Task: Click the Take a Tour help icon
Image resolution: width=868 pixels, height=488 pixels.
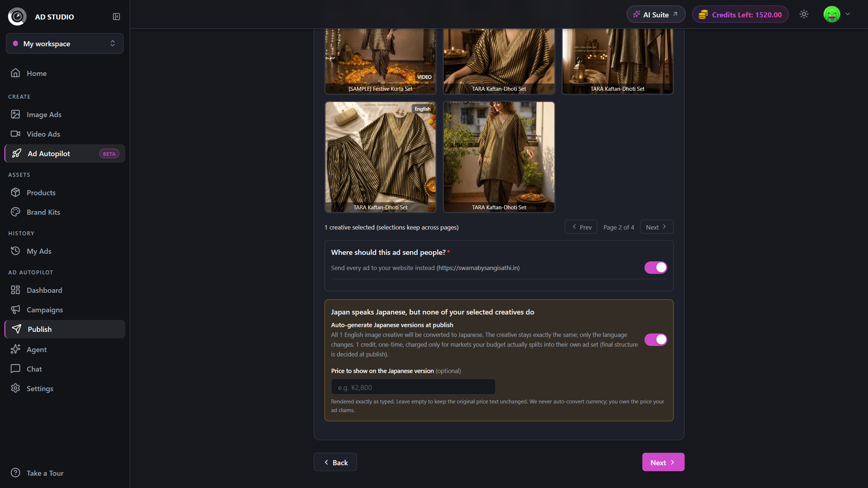Action: [x=15, y=473]
